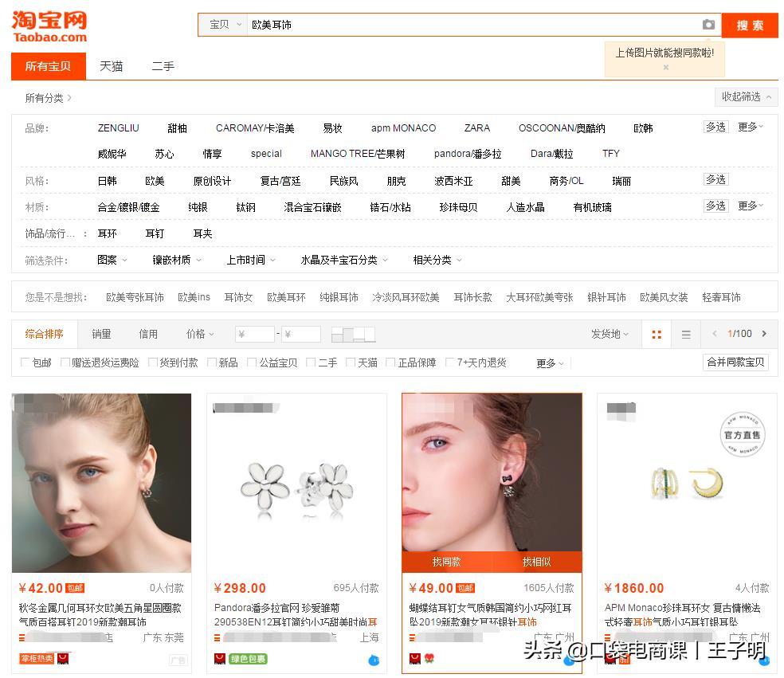Expand 更多 in the material row
This screenshot has width=784, height=678.
(751, 206)
